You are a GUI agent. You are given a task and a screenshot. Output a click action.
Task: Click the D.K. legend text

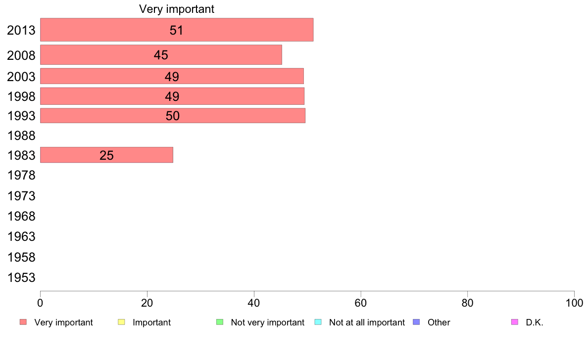point(535,322)
